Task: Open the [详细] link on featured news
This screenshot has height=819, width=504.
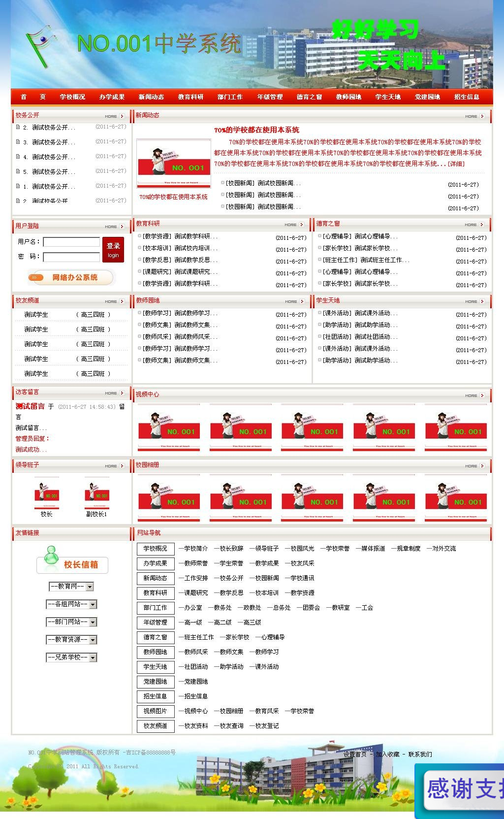Action: click(x=456, y=164)
